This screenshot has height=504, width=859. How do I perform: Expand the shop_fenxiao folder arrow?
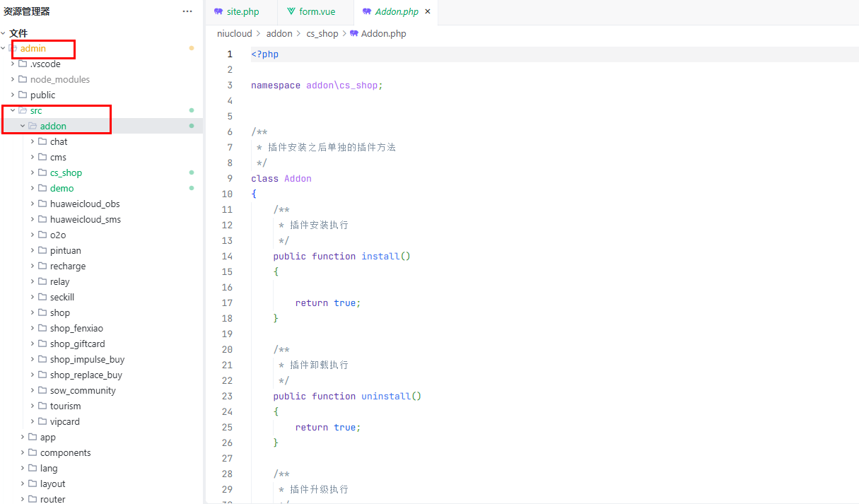click(33, 328)
